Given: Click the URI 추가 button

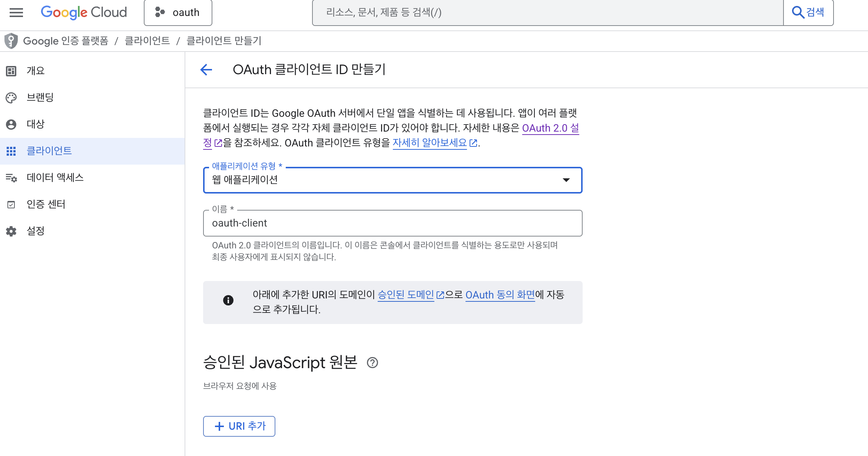Looking at the screenshot, I should click(x=239, y=426).
